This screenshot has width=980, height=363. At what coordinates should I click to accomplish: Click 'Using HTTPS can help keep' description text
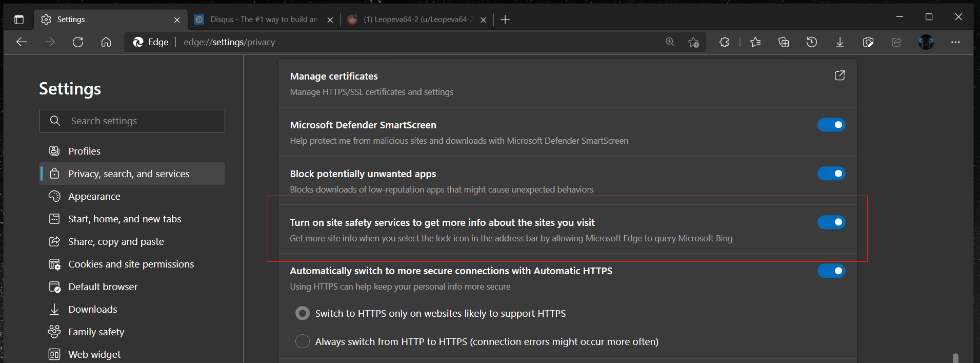click(400, 286)
